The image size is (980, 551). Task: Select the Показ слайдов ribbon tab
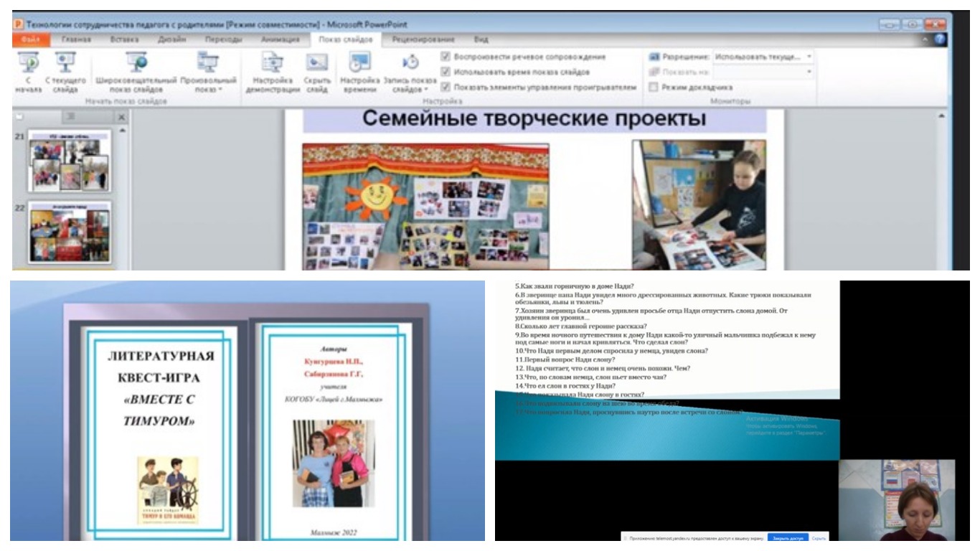coord(344,39)
